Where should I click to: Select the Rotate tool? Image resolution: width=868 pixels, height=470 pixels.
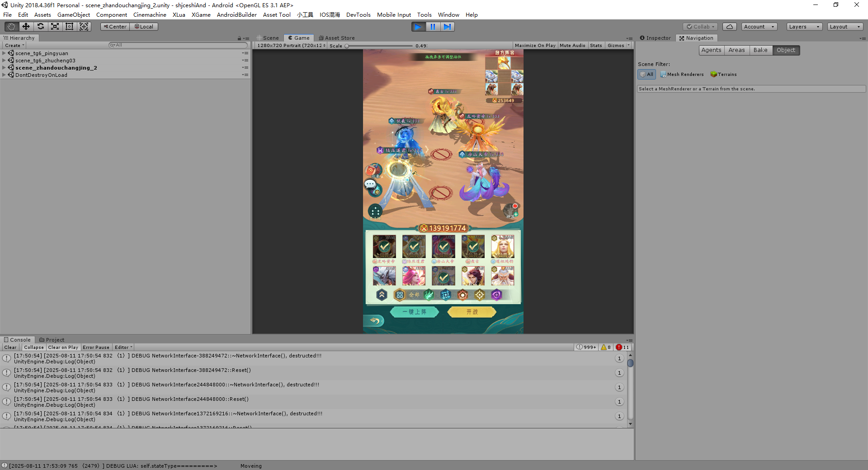[40, 27]
